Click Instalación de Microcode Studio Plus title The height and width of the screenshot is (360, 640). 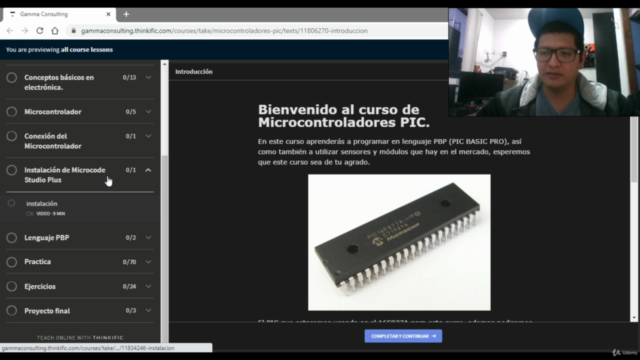(x=64, y=175)
